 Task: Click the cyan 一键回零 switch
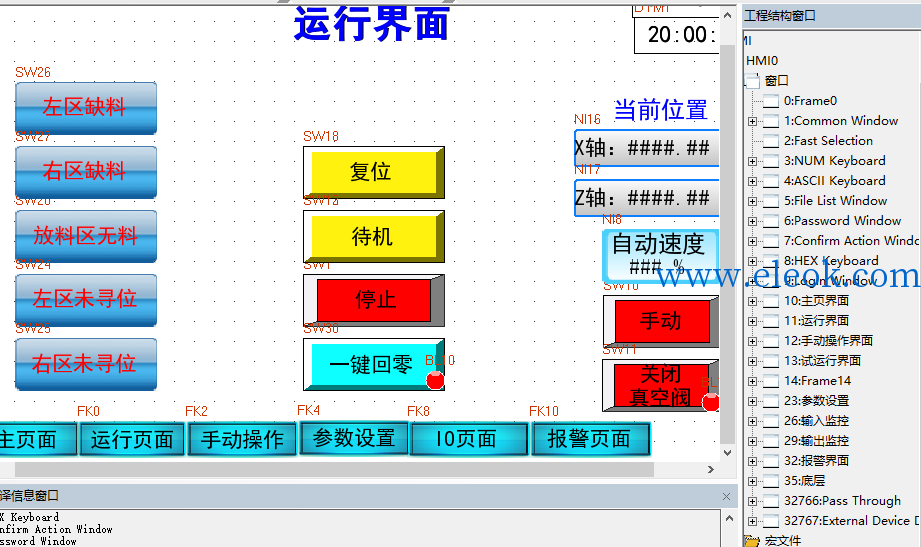[x=374, y=364]
